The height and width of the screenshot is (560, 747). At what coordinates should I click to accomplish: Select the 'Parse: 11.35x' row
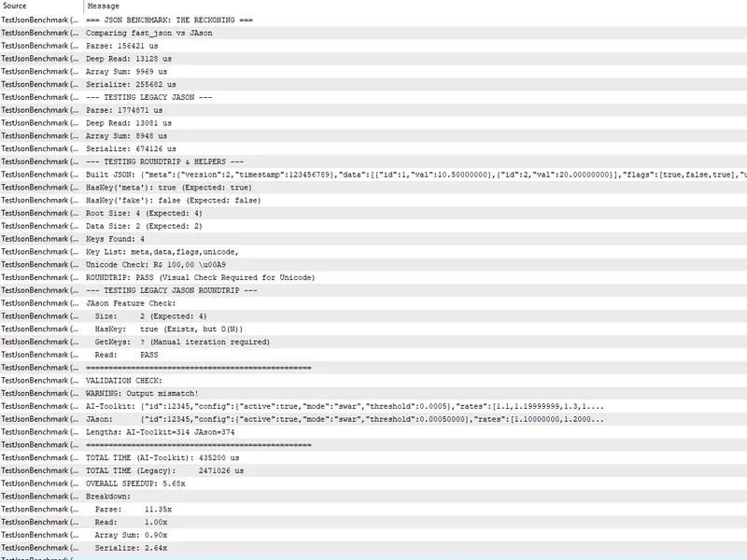(373, 509)
